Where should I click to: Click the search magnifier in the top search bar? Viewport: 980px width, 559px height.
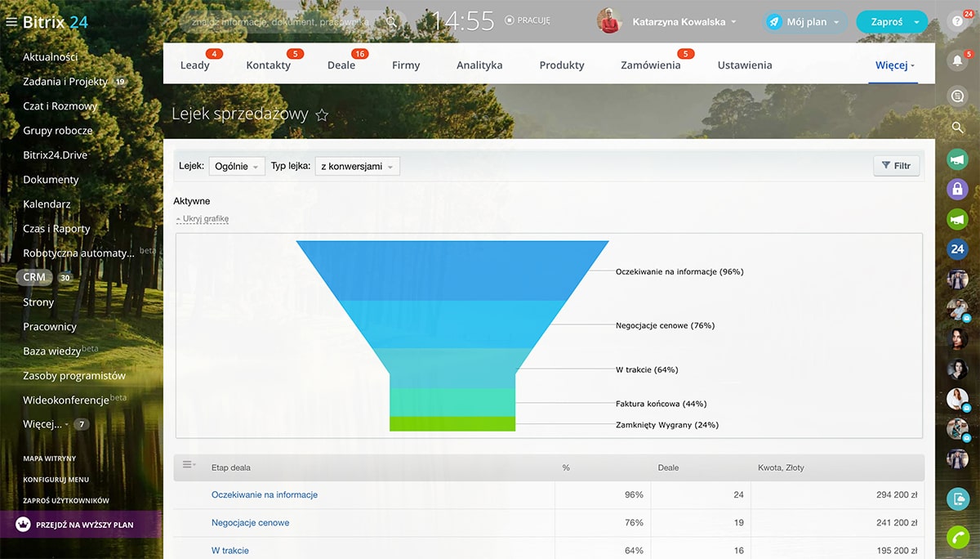pos(391,22)
